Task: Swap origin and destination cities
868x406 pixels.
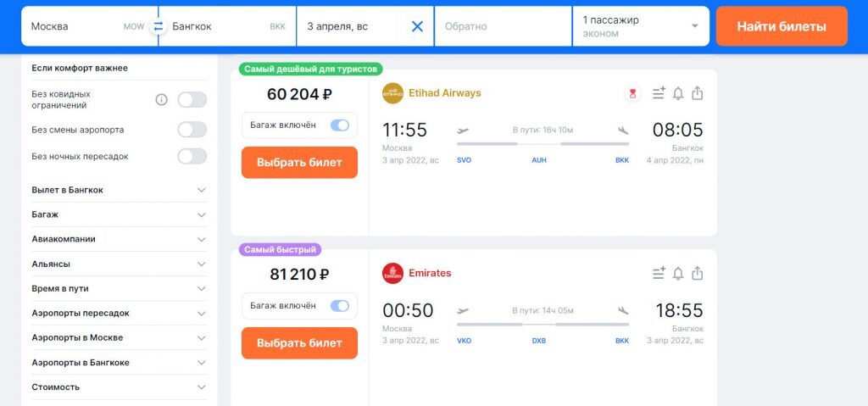Action: coord(159,26)
